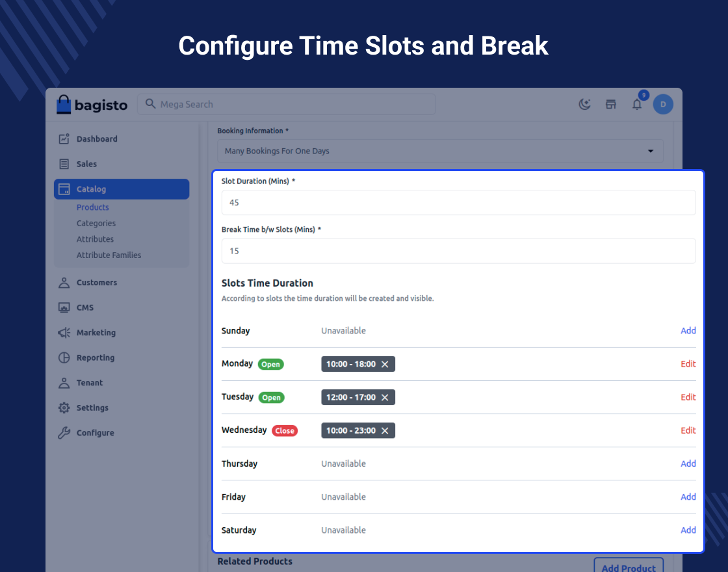Click the Related Products heading
Screen dimensions: 728x572
pyautogui.click(x=255, y=562)
